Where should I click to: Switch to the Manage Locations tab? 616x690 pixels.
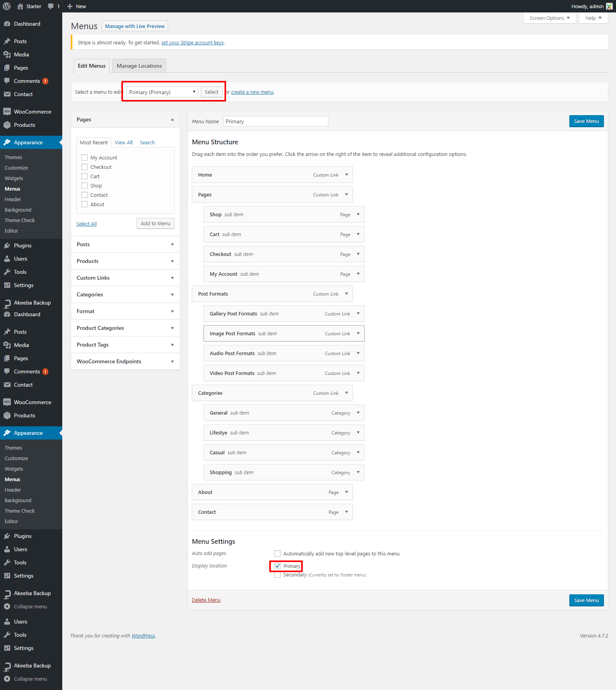[x=139, y=66]
